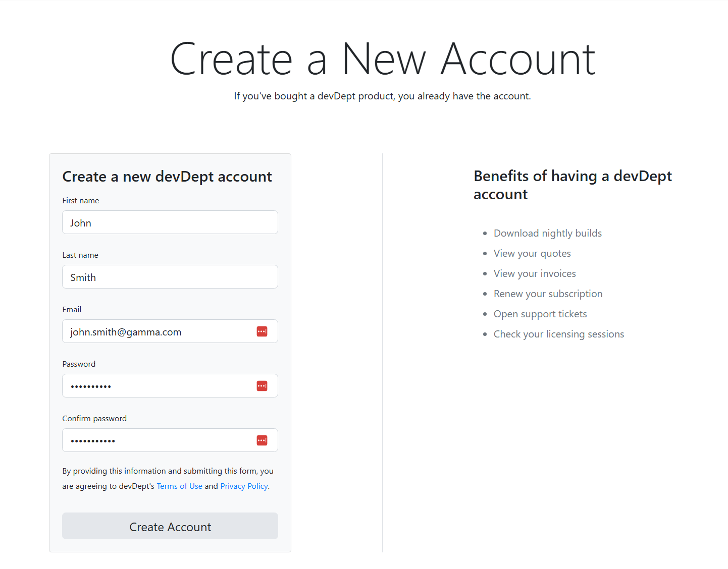Open the Terms of Use link
The image size is (728, 569).
(180, 486)
